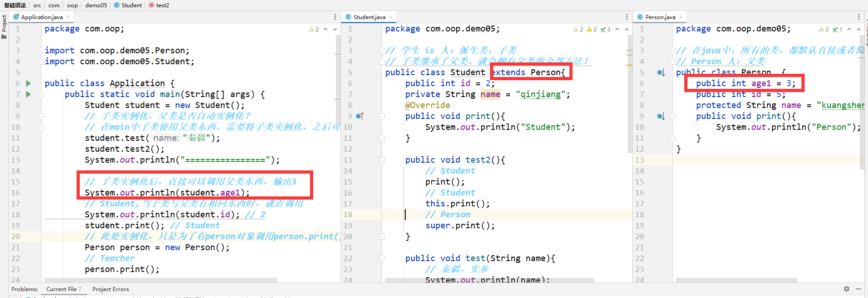Screen dimensions: 868x298
Task: Click 'student.age1' in Application.java line 16
Action: (210, 193)
